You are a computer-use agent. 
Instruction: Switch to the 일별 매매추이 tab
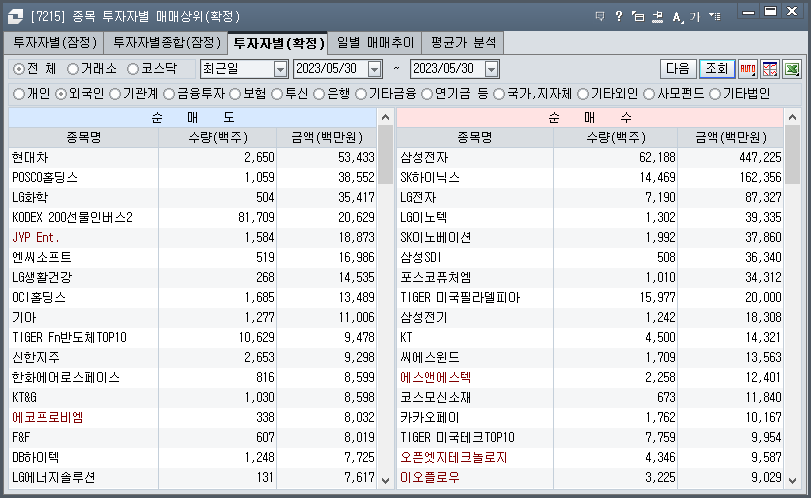click(x=375, y=42)
